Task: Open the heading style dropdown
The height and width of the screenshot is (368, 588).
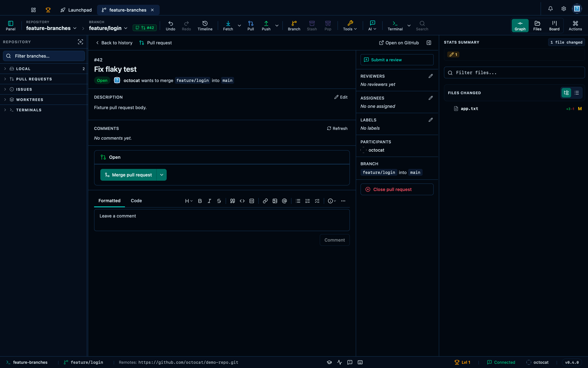Action: pyautogui.click(x=189, y=201)
